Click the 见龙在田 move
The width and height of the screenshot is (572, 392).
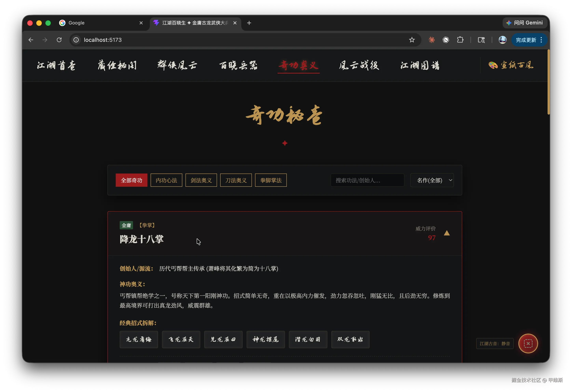click(223, 340)
